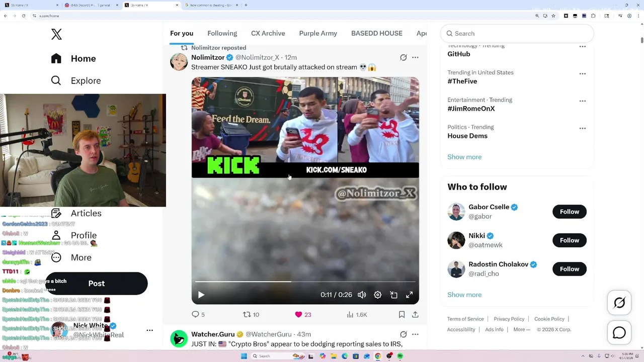Screen dimensions: 644x362
Task: Click the Post button
Action: pos(97,284)
